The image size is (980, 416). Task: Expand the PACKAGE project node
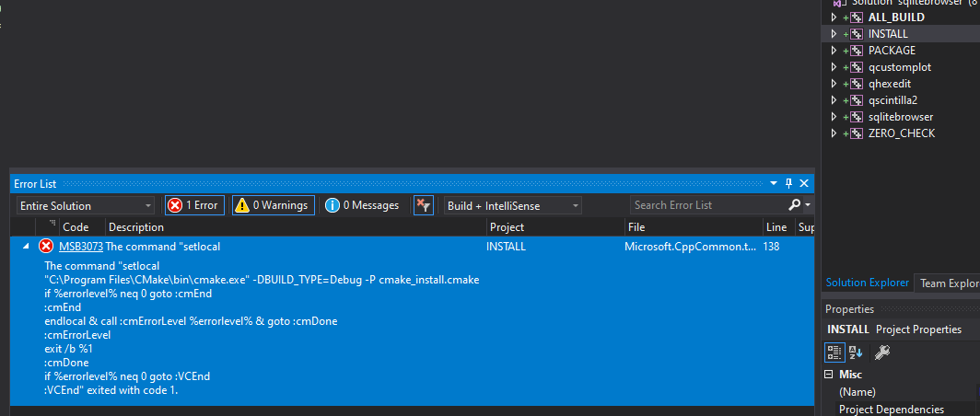[834, 51]
